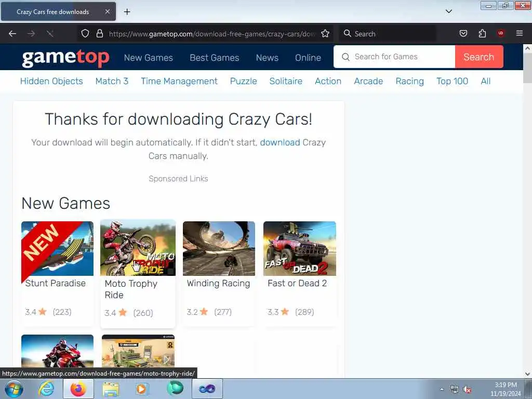
Task: Open the News nav item
Action: 267,58
